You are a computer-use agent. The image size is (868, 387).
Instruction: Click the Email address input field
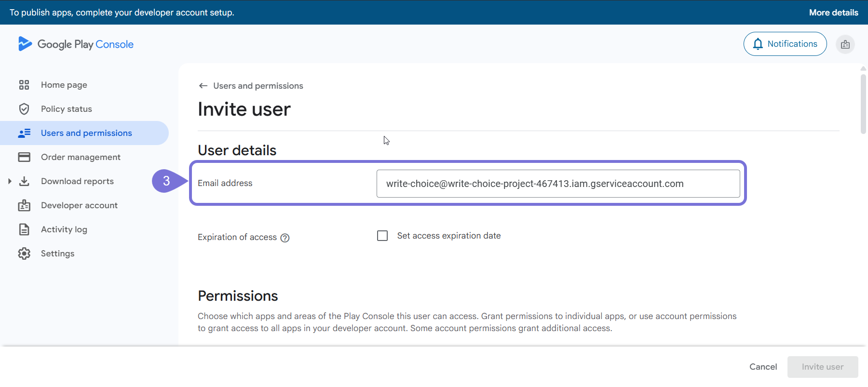[x=558, y=184]
